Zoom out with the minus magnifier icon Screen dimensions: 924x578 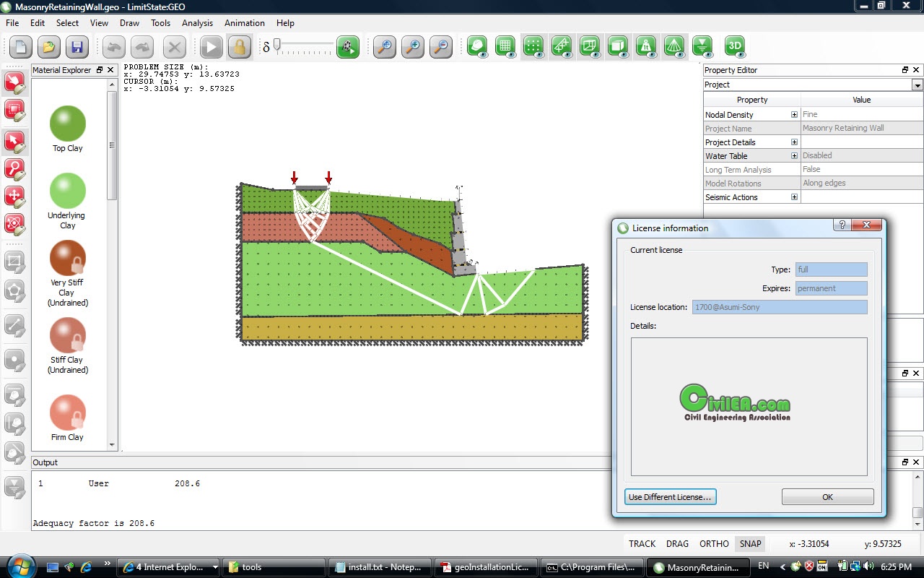[440, 48]
